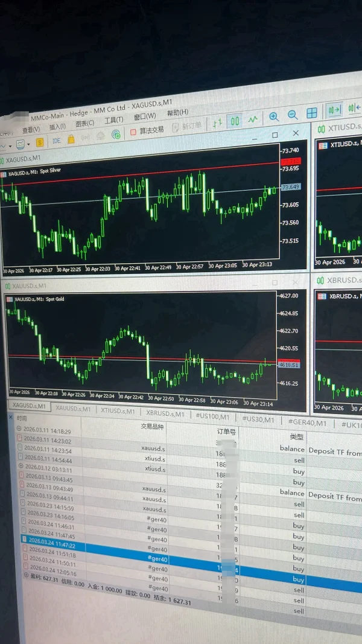Click the zoom out magnifier icon
Image resolution: width=362 pixels, height=644 pixels.
point(293,115)
